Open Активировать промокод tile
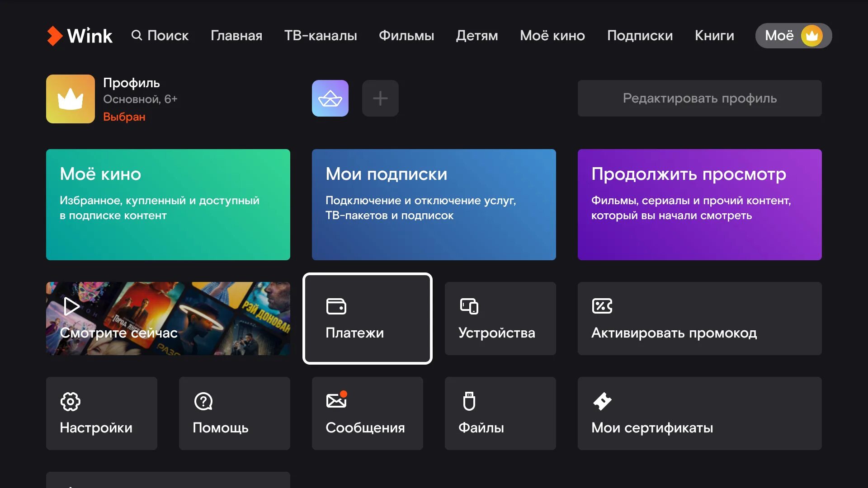The image size is (868, 488). click(x=699, y=319)
